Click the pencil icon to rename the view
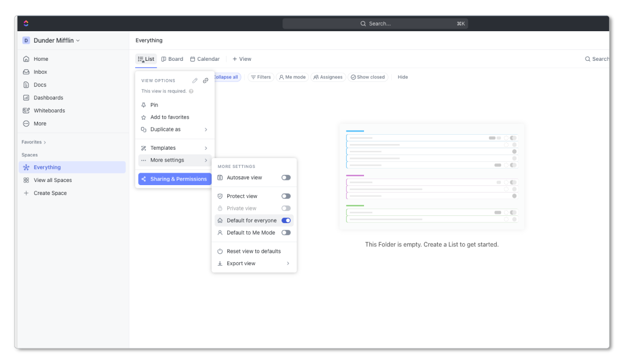The image size is (624, 364). click(195, 81)
